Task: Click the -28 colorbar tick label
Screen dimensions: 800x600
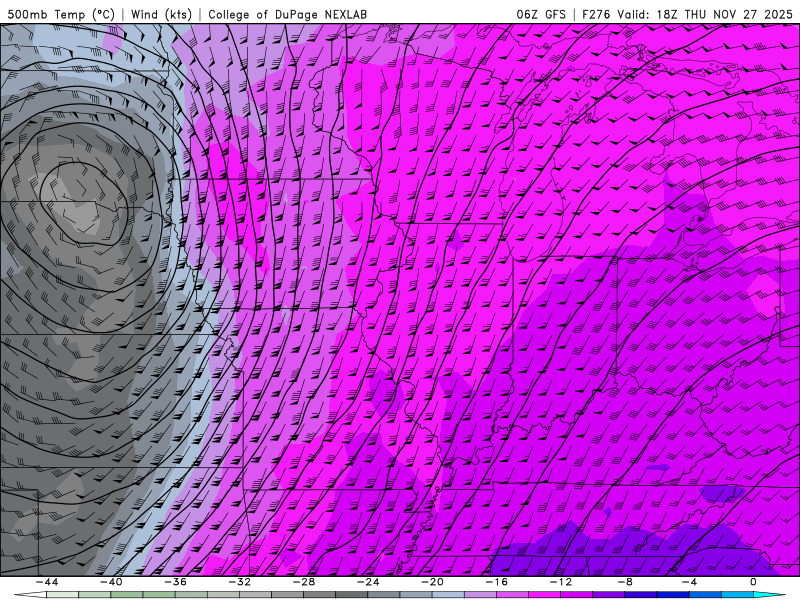Action: (x=304, y=582)
